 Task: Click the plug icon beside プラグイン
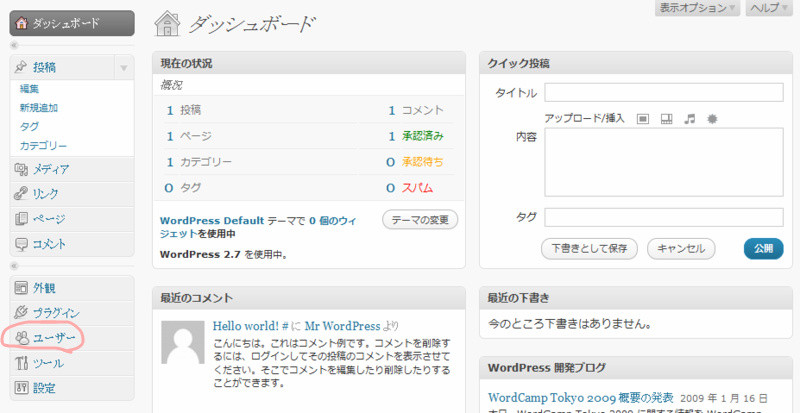[21, 312]
